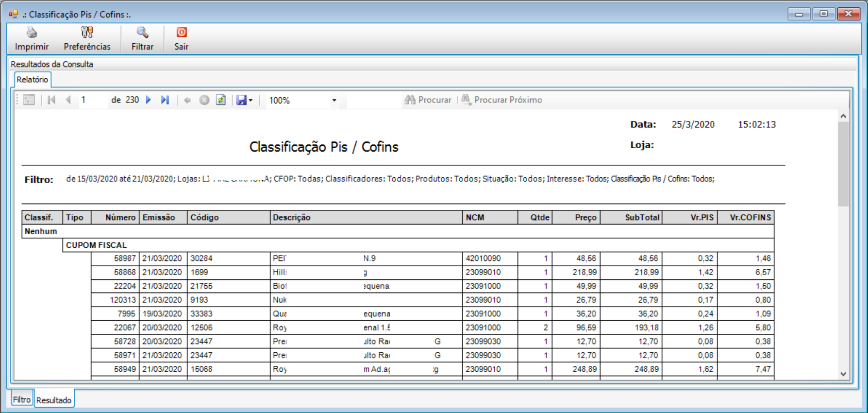Image resolution: width=868 pixels, height=413 pixels.
Task: Click the window title bar app icon
Action: click(x=13, y=14)
